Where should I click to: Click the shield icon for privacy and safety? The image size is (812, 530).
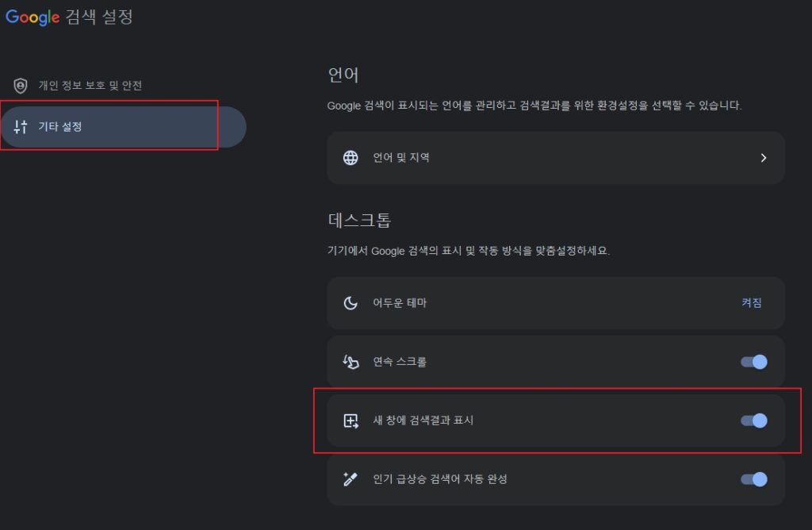pyautogui.click(x=21, y=86)
